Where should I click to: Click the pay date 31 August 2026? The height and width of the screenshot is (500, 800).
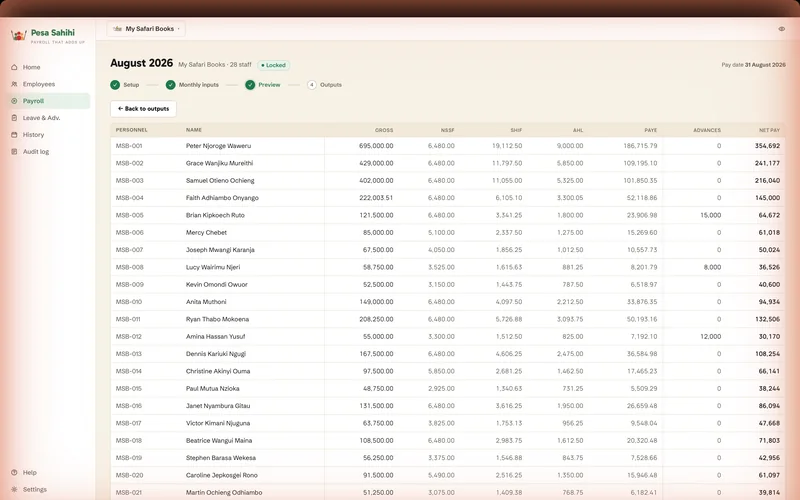tap(765, 65)
